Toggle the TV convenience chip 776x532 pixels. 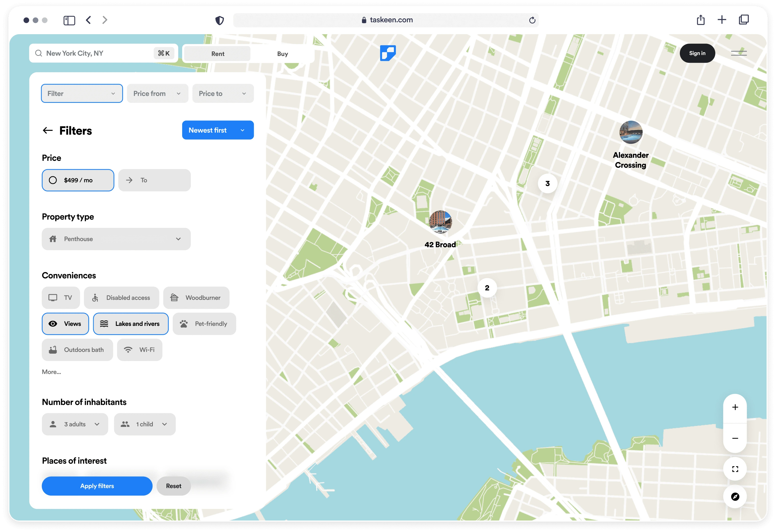[x=61, y=298]
